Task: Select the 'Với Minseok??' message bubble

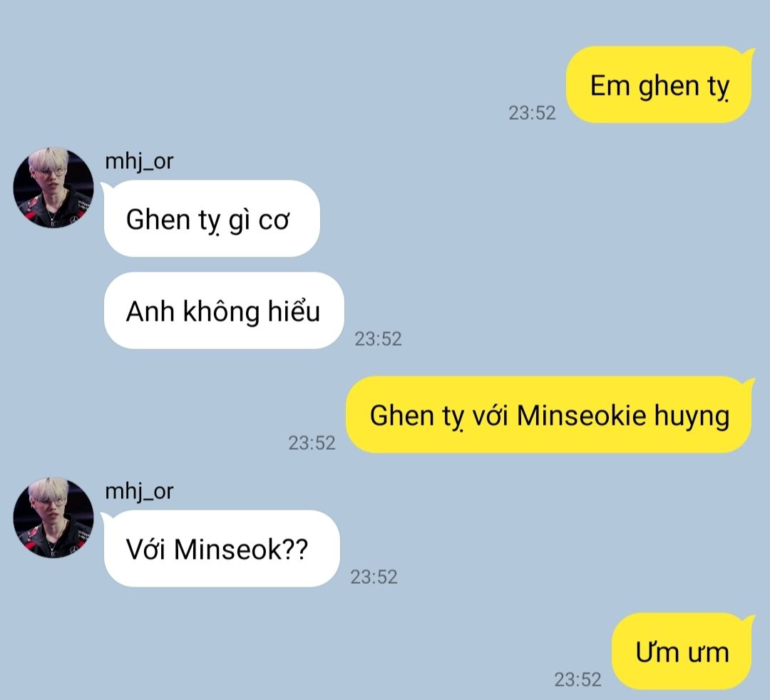Action: pos(222,548)
